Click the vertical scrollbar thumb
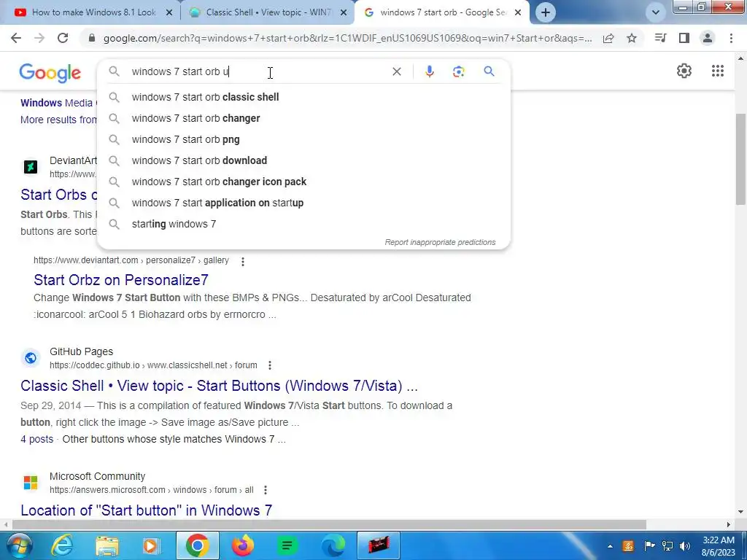 [740, 160]
